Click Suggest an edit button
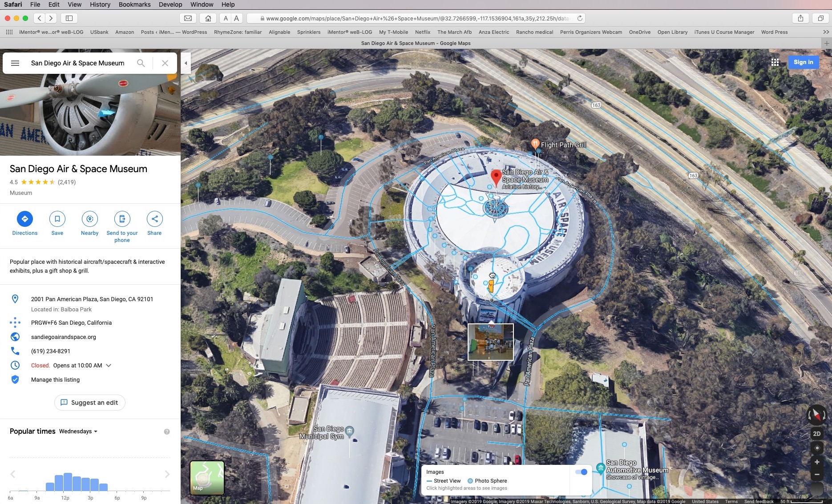The image size is (832, 504). pos(89,403)
